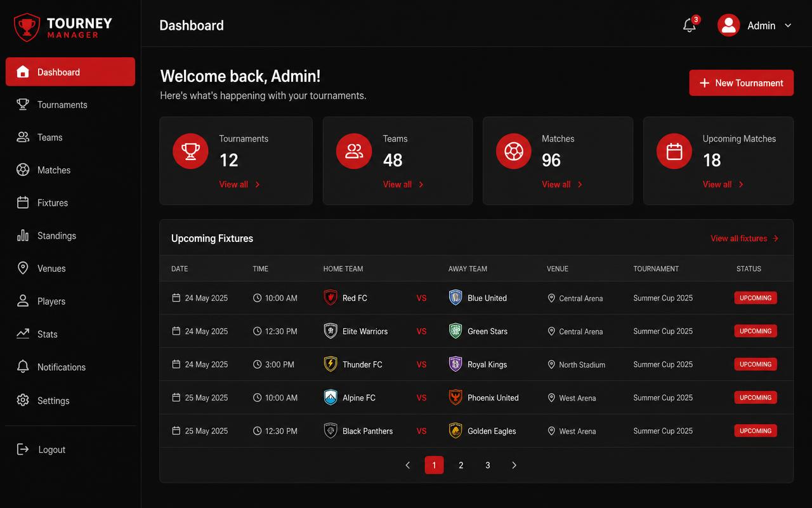
Task: Click the Stats trend-line icon in the sidebar
Action: (23, 334)
